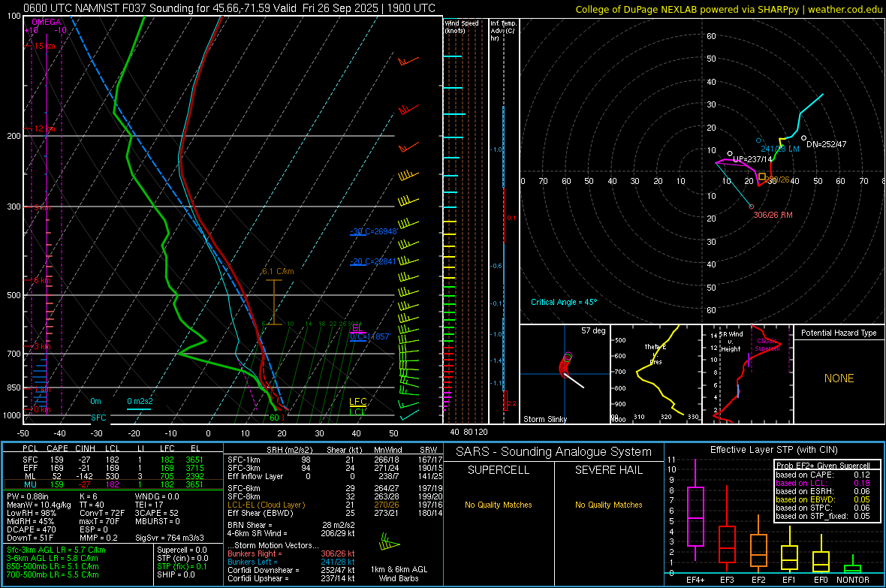Click the 0 m2s2 effective inflow label
The width and height of the screenshot is (886, 588).
(140, 402)
